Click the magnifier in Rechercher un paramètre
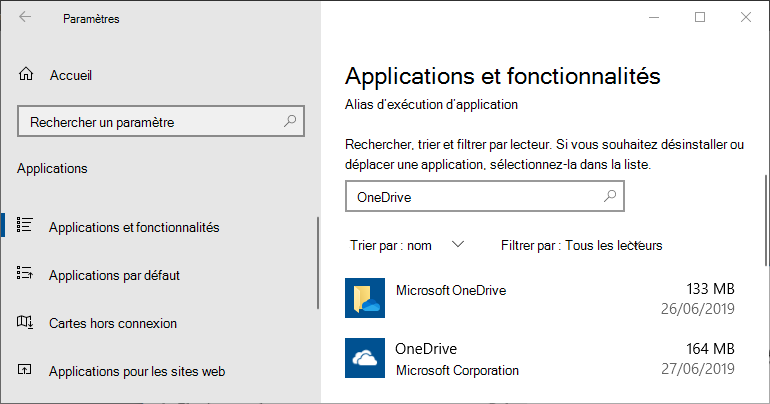770x404 pixels. (x=290, y=121)
